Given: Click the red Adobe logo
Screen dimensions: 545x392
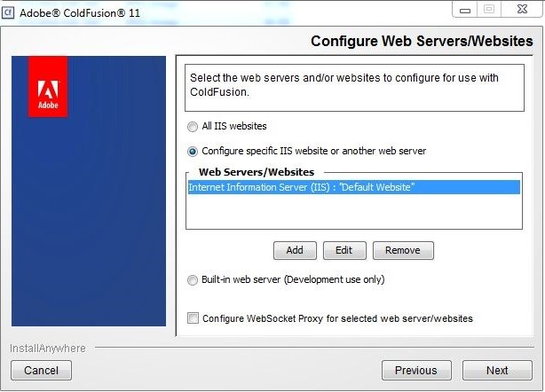Looking at the screenshot, I should coord(48,87).
